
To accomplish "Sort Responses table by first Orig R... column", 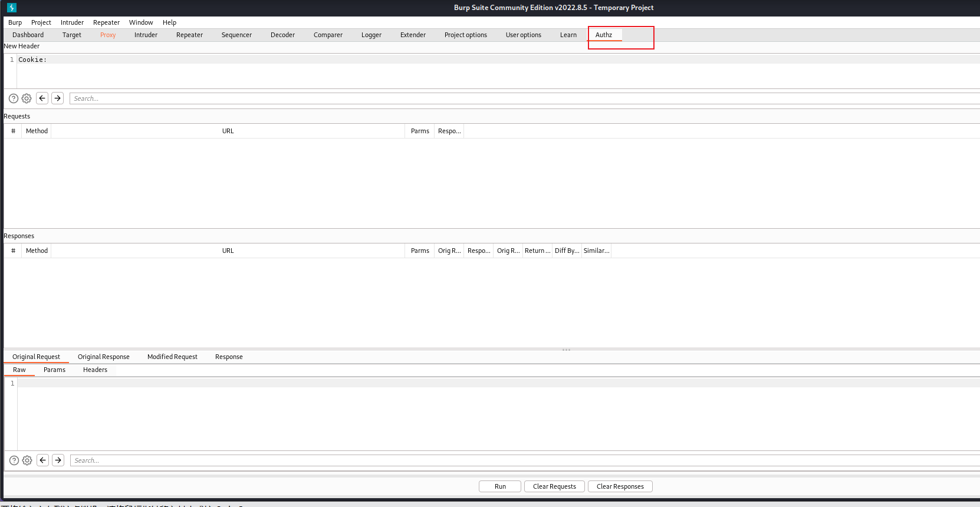I will pos(449,251).
